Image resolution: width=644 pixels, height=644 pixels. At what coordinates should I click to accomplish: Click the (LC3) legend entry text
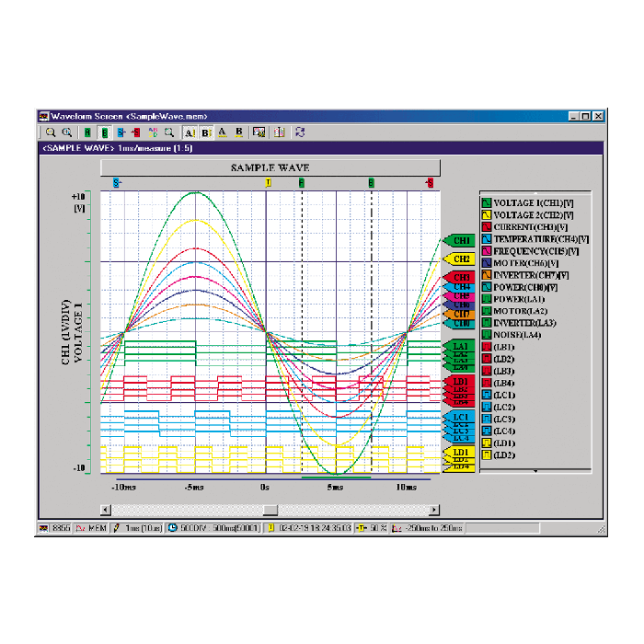[x=504, y=419]
